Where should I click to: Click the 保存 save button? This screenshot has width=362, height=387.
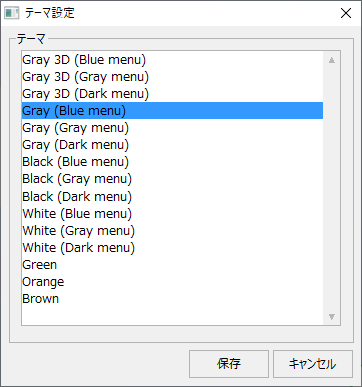click(x=229, y=364)
